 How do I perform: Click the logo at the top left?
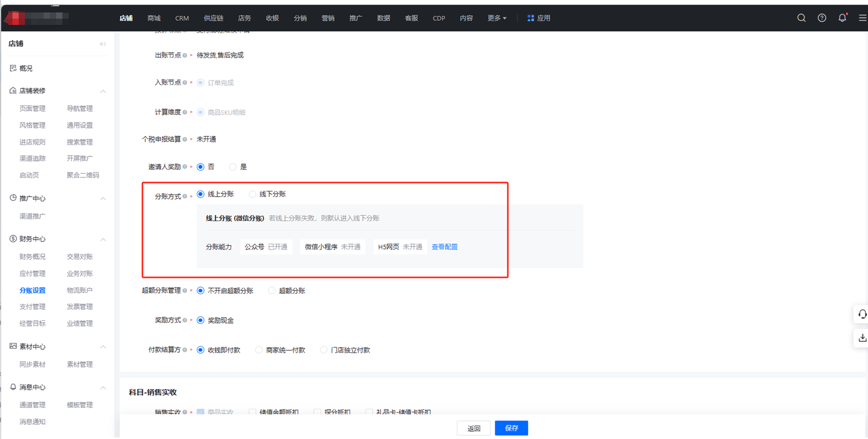(35, 18)
